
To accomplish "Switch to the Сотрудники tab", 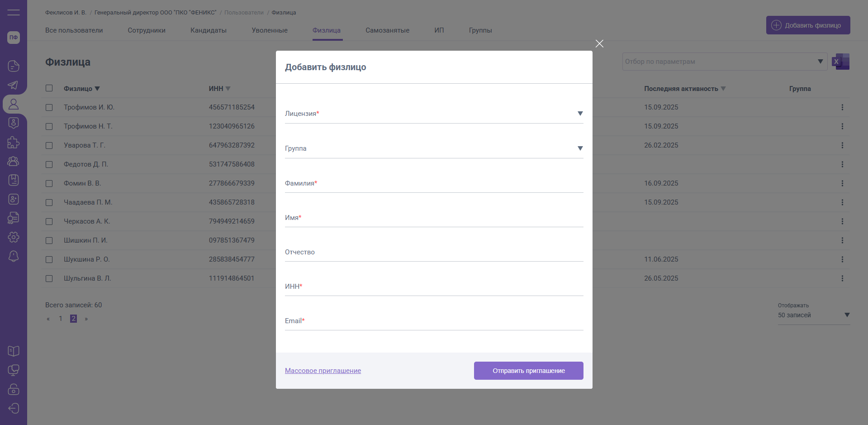I will [x=147, y=30].
